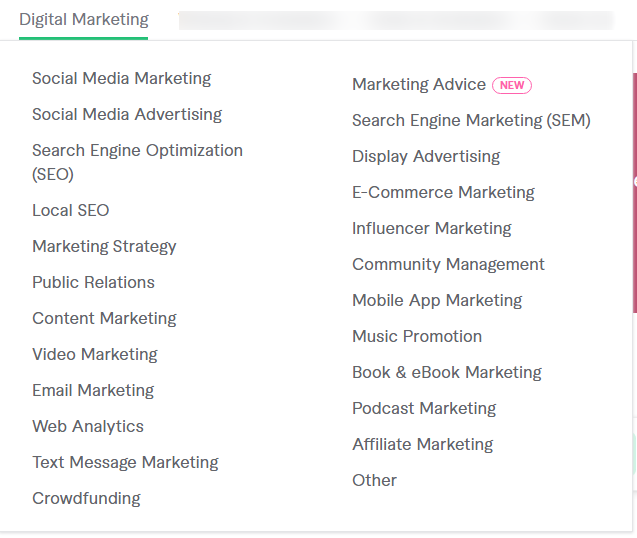This screenshot has width=637, height=538.
Task: Open Display Advertising subcategory
Action: coord(426,156)
